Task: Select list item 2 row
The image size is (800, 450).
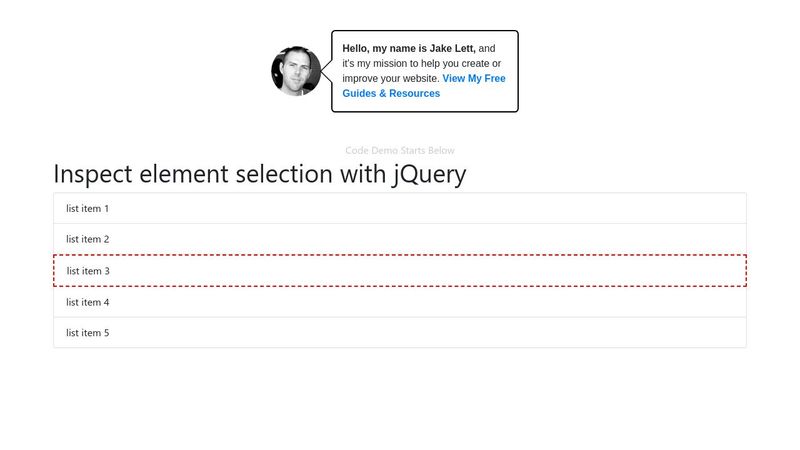Action: point(400,239)
